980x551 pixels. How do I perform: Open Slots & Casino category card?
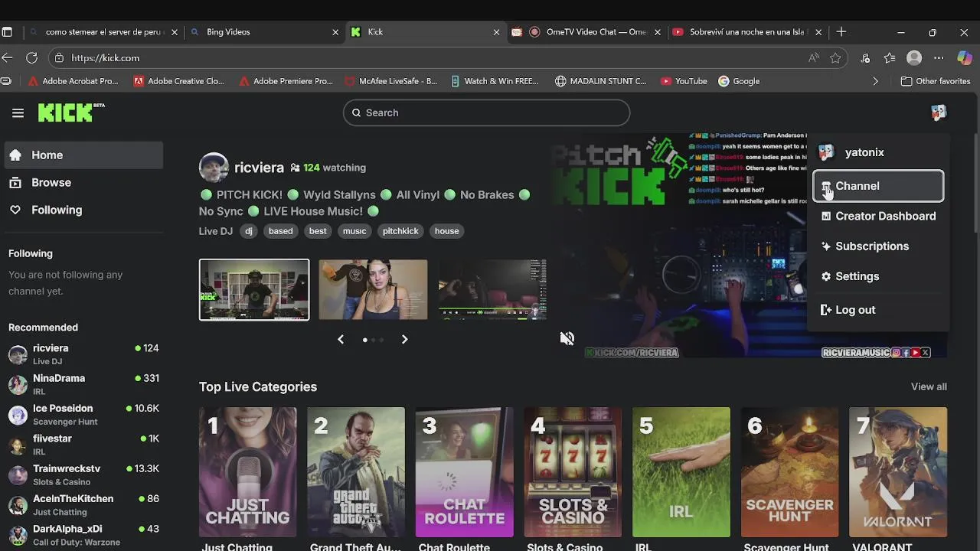[x=573, y=472]
